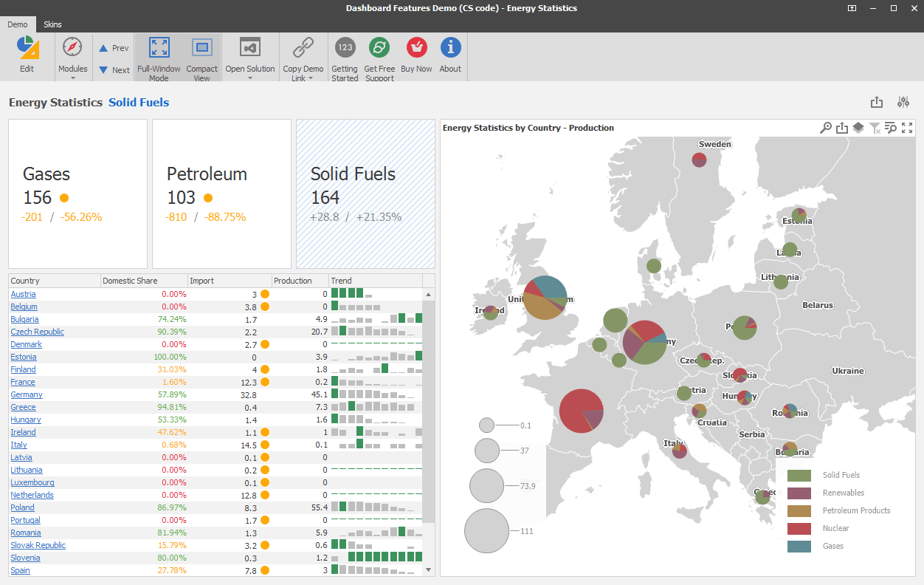Image resolution: width=924 pixels, height=585 pixels.
Task: Open the map's export icon
Action: [842, 127]
